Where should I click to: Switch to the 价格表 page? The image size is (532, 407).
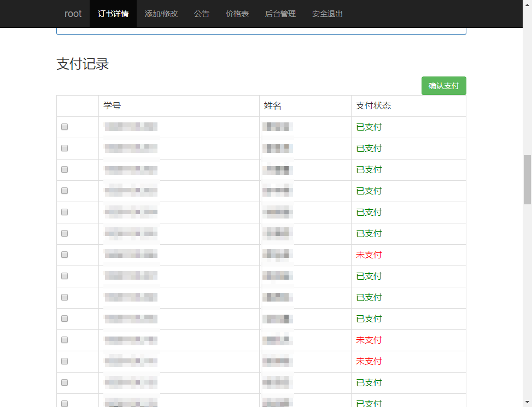(237, 14)
